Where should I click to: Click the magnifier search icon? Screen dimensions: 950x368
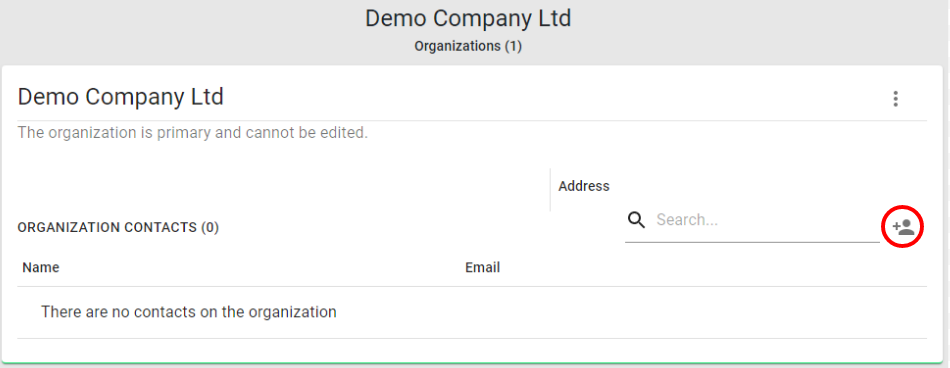tap(636, 219)
